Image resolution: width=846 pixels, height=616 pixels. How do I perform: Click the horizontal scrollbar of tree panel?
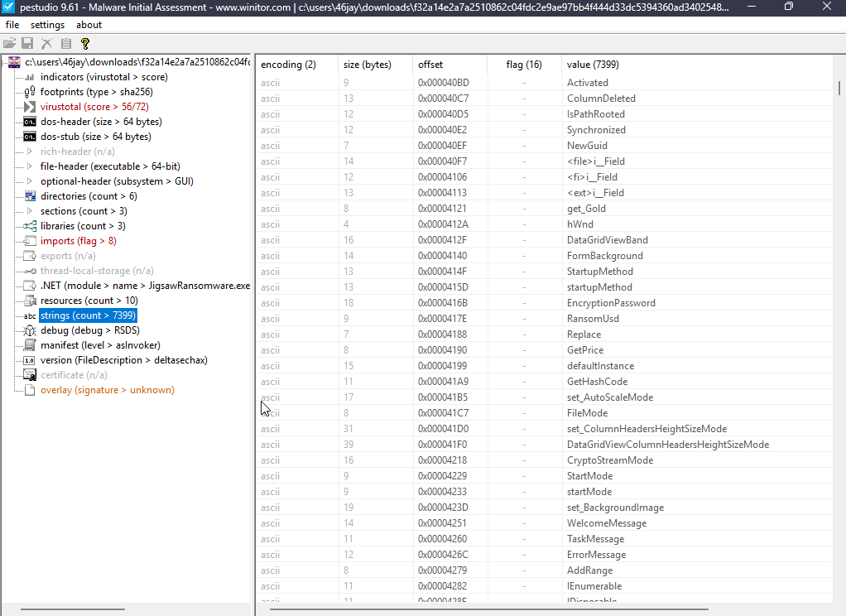(x=73, y=609)
